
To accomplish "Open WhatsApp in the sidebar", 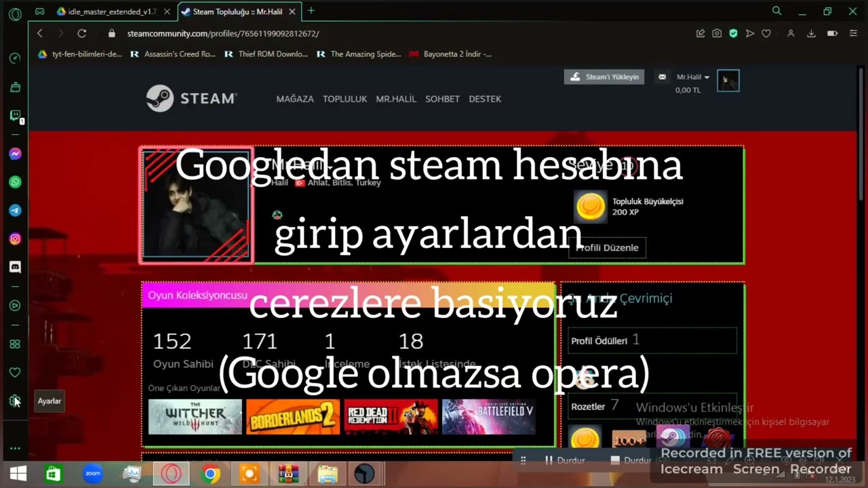I will pyautogui.click(x=15, y=182).
